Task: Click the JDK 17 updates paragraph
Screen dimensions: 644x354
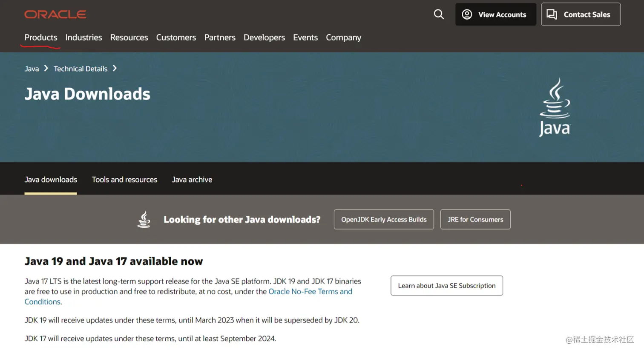Action: coord(150,339)
